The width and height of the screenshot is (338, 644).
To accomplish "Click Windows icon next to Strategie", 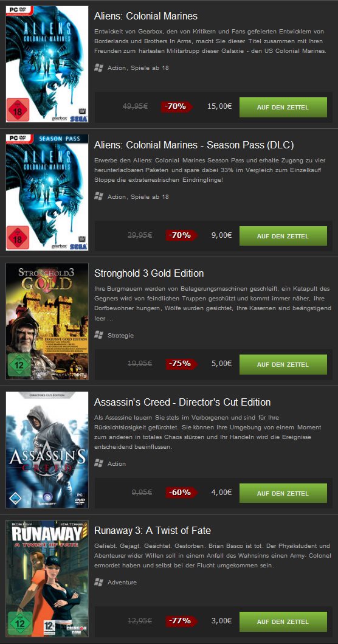I will 98,335.
